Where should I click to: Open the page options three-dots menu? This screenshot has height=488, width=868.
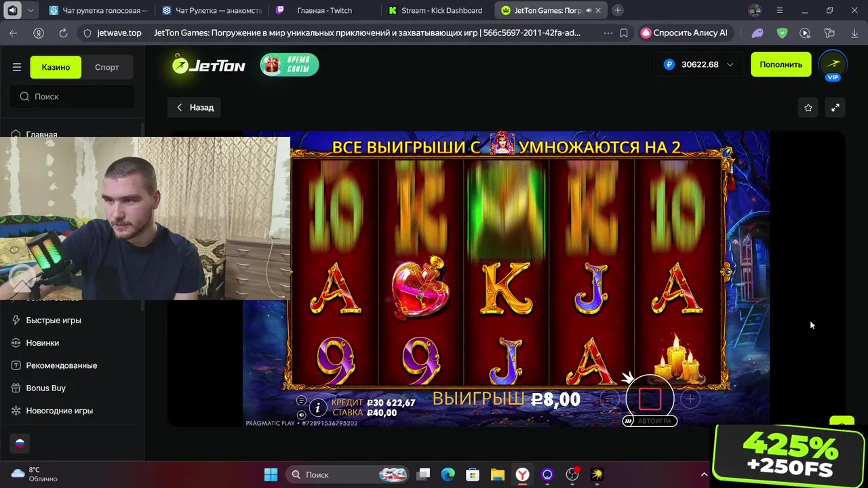[608, 33]
